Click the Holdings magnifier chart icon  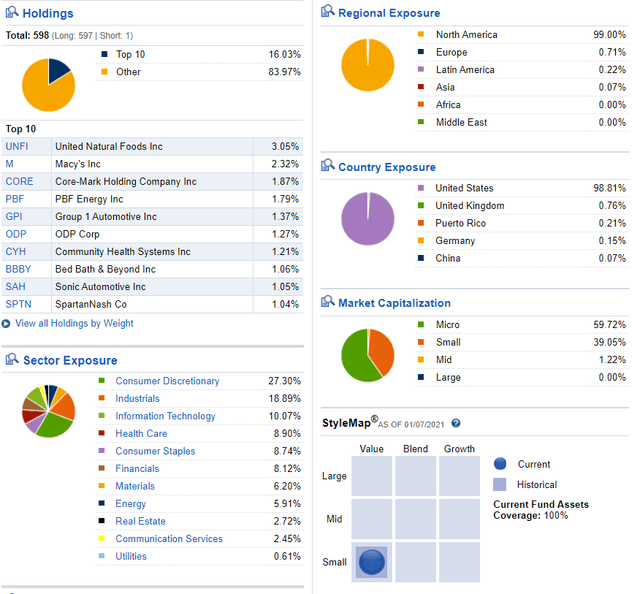pyautogui.click(x=11, y=12)
